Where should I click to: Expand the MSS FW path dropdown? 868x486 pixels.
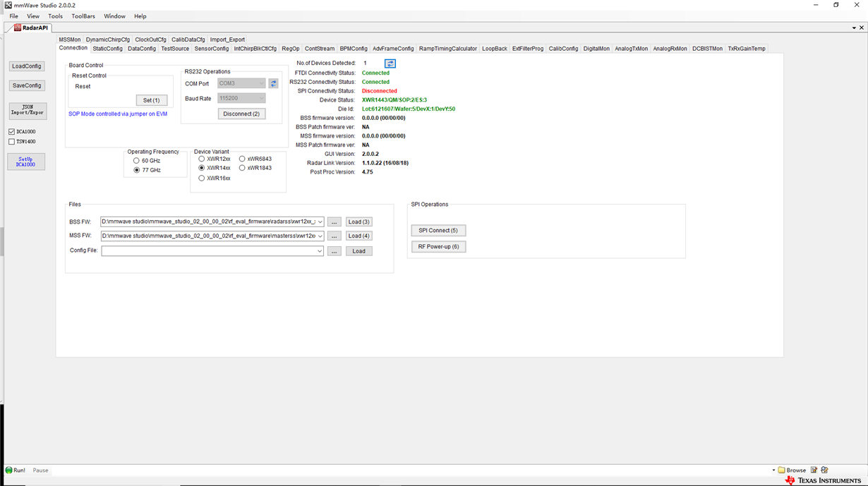pos(320,236)
